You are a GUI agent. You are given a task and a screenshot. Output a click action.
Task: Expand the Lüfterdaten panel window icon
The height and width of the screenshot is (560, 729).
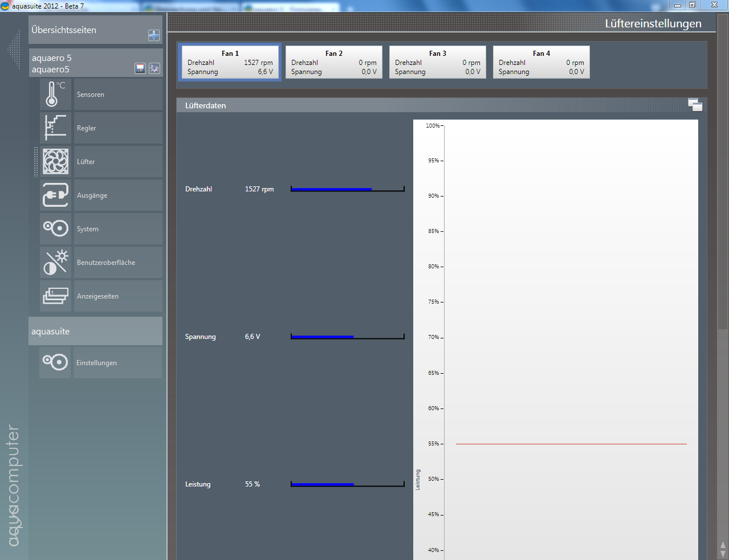[695, 105]
